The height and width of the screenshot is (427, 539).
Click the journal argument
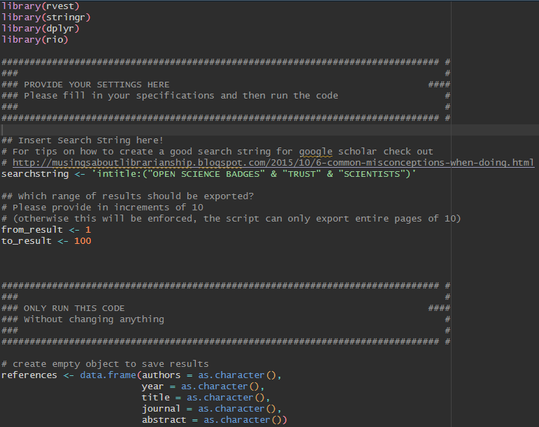pyautogui.click(x=161, y=409)
